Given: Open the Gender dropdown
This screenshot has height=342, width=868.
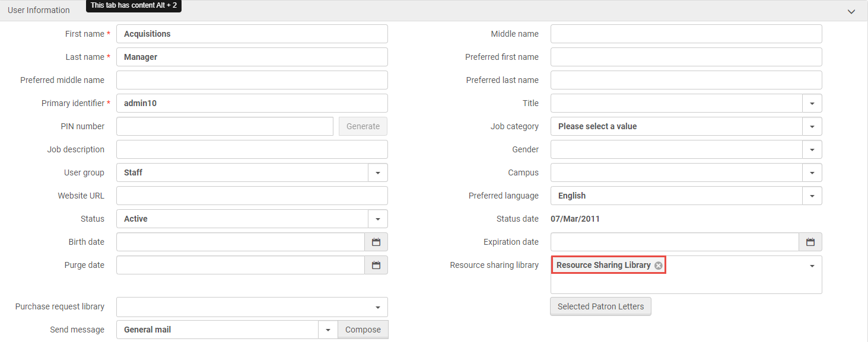Looking at the screenshot, I should point(812,149).
